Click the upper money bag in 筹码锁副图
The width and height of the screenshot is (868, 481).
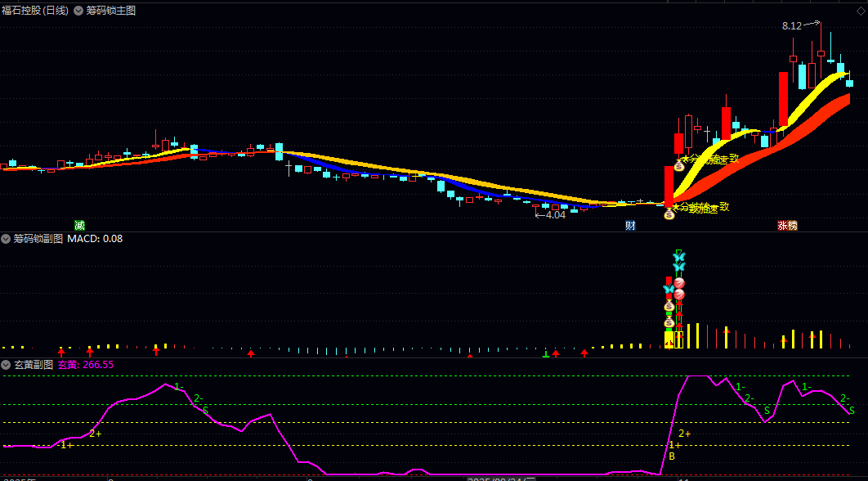[669, 305]
